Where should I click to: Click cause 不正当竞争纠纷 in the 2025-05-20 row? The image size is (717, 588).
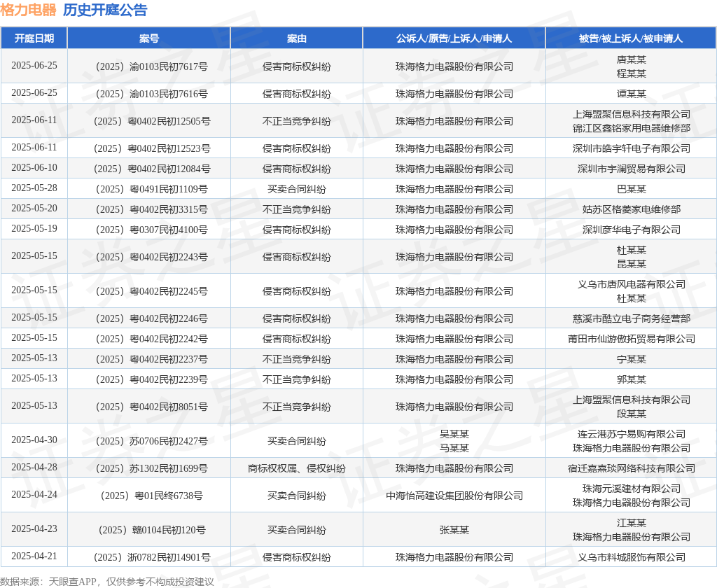pyautogui.click(x=297, y=210)
